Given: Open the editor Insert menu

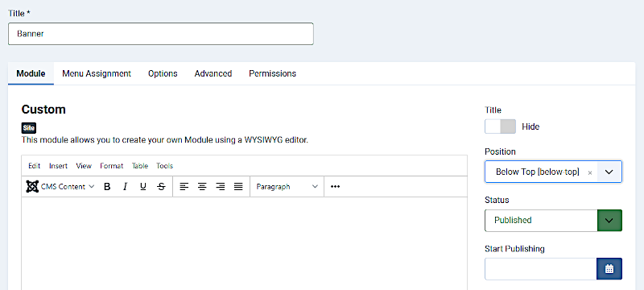Looking at the screenshot, I should pos(58,166).
